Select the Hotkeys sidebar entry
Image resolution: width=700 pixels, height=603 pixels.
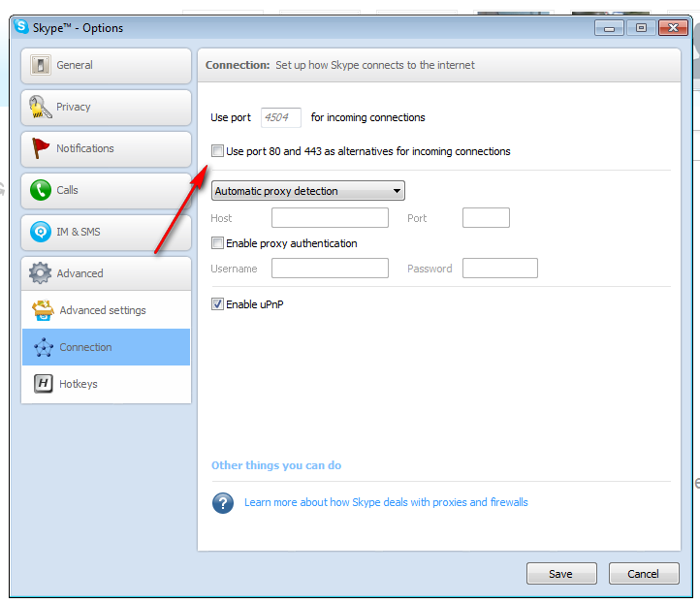click(107, 384)
